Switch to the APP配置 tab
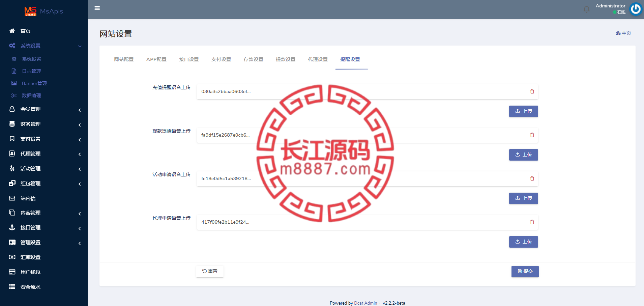The height and width of the screenshot is (306, 644). (156, 59)
